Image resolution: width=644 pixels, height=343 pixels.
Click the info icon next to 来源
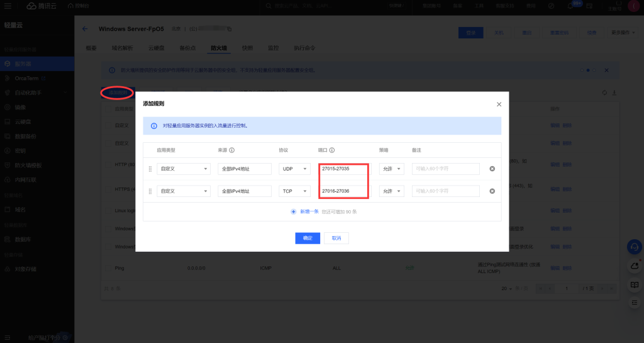coord(232,150)
